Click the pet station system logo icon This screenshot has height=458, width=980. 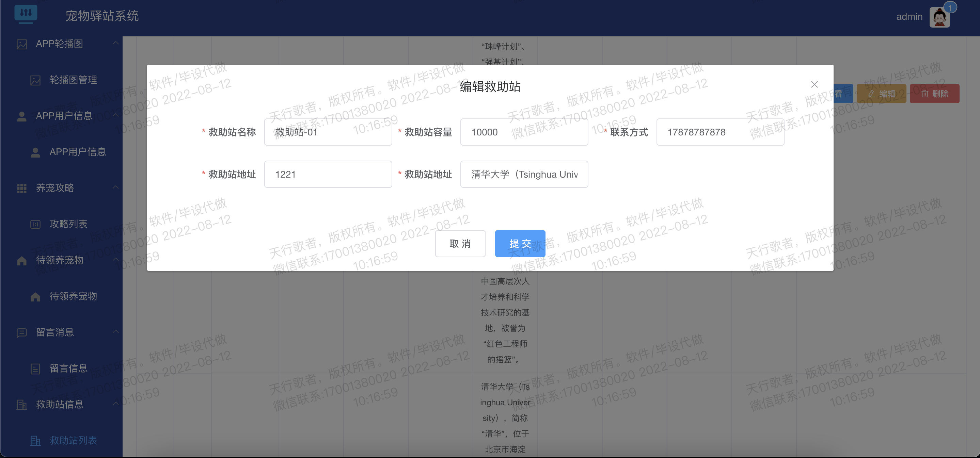pos(26,14)
